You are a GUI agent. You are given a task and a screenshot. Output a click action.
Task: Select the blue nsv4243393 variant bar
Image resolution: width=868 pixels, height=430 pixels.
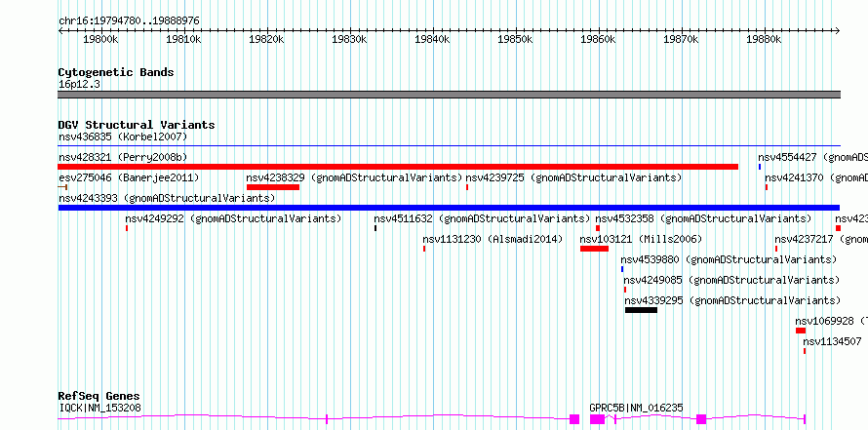point(449,208)
